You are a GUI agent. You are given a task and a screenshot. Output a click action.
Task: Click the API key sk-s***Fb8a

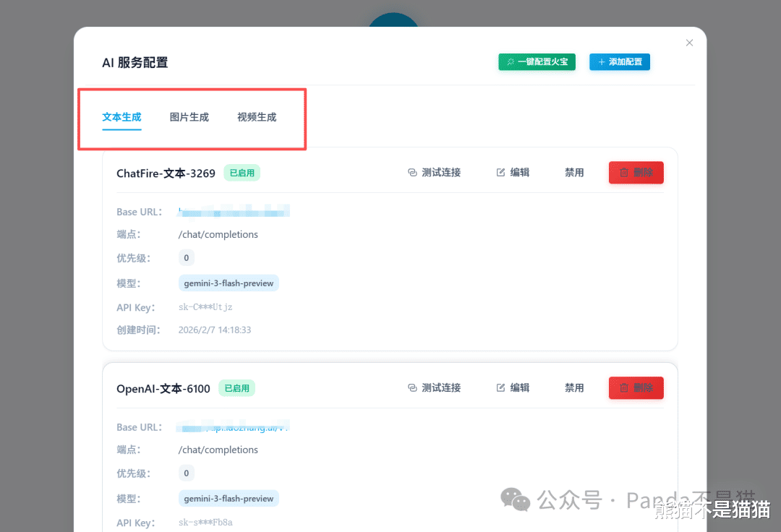(x=205, y=523)
